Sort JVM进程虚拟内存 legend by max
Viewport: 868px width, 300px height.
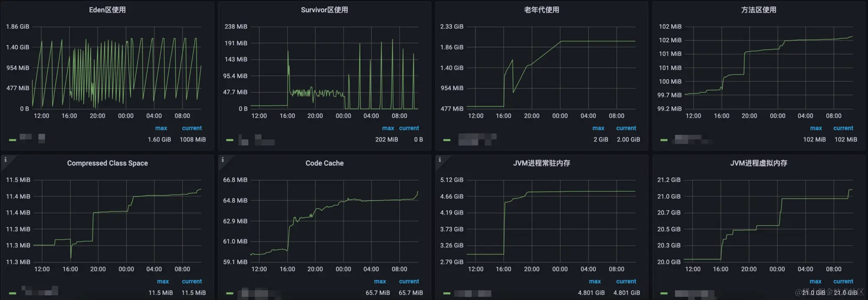815,281
